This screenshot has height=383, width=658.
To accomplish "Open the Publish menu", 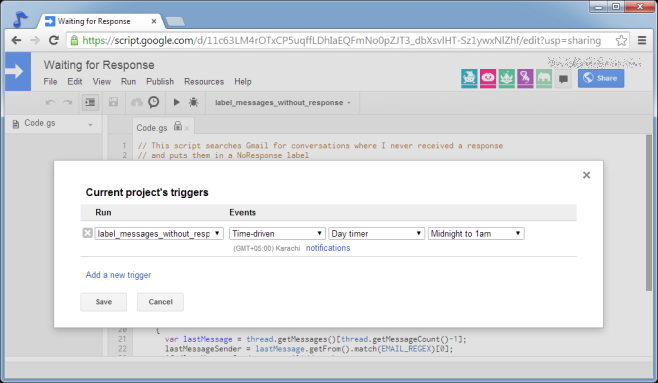I will pos(160,81).
